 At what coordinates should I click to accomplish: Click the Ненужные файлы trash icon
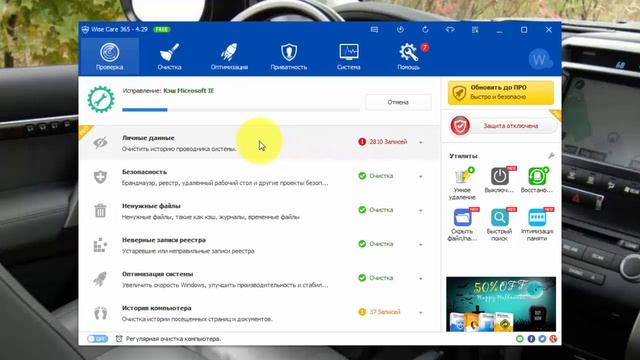point(100,211)
